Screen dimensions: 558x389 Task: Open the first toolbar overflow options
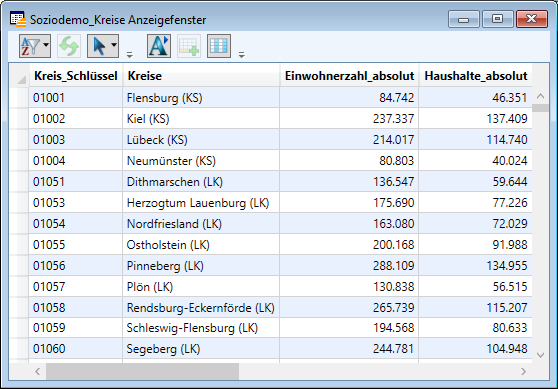click(x=130, y=54)
